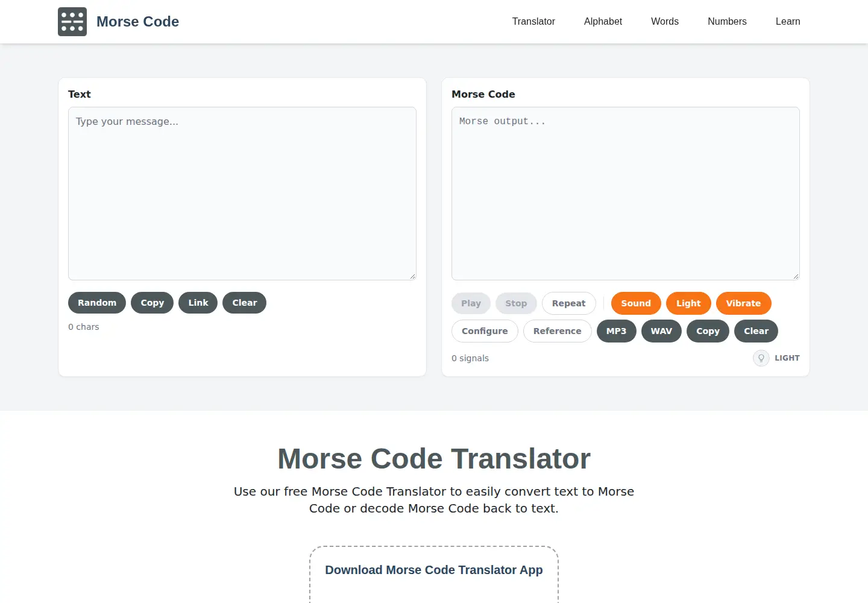Toggle the Sound output option
This screenshot has width=868, height=603.
coord(636,303)
